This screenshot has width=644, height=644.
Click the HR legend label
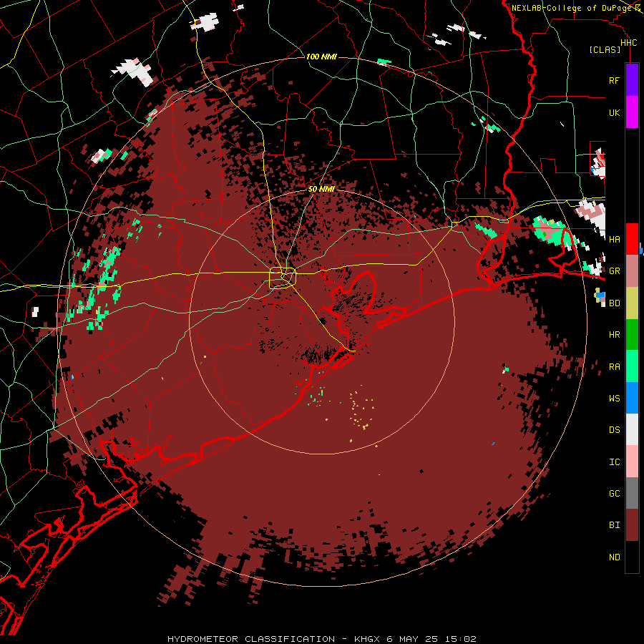(x=615, y=335)
